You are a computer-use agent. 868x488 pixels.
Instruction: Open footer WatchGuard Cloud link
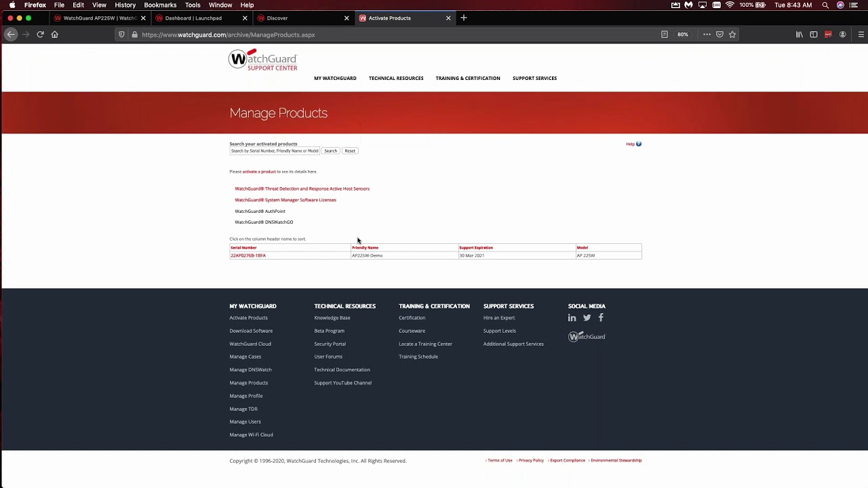[250, 344]
